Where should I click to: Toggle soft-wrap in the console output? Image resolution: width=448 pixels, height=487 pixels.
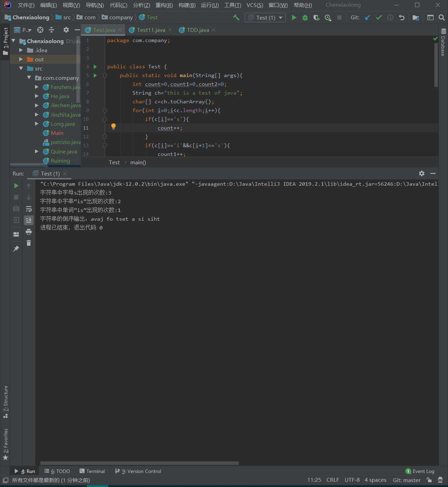[29, 209]
